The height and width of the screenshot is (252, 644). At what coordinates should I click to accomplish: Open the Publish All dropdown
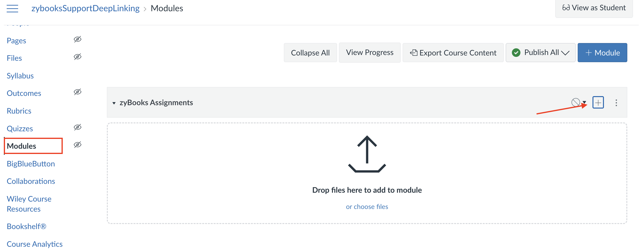point(566,53)
